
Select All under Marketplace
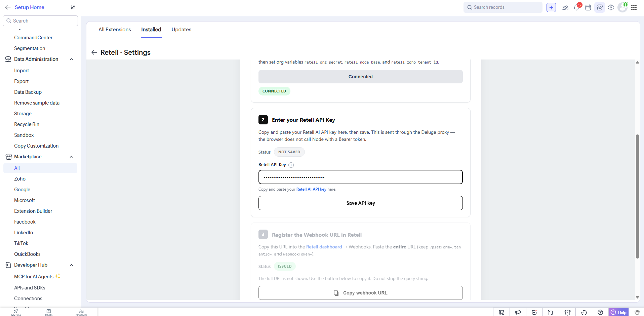[x=40, y=168]
